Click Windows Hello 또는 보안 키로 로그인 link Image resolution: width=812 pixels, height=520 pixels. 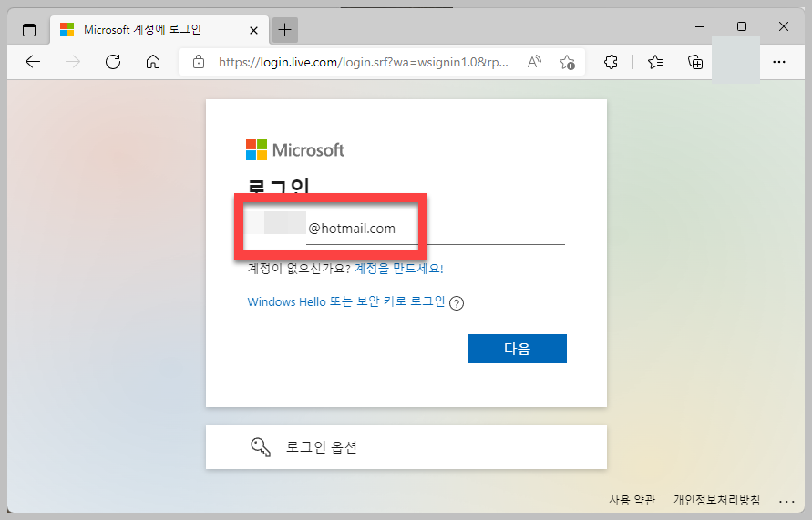coord(346,301)
